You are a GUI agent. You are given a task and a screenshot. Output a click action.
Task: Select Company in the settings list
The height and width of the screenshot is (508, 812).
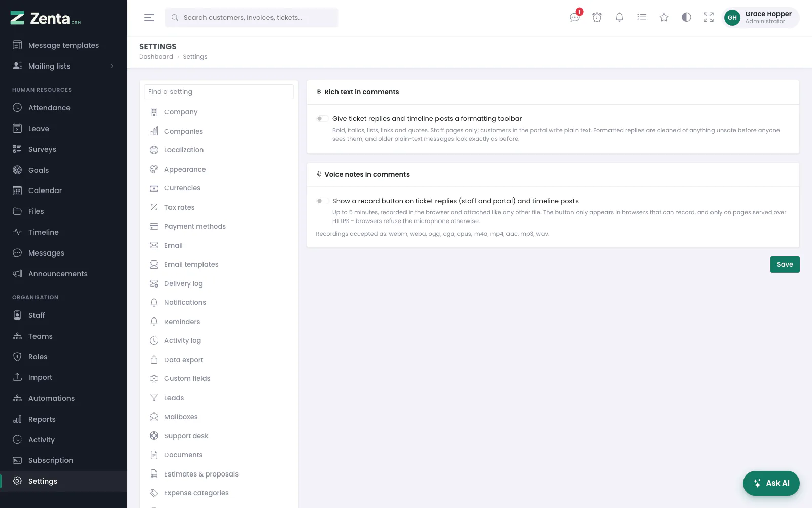point(219,112)
